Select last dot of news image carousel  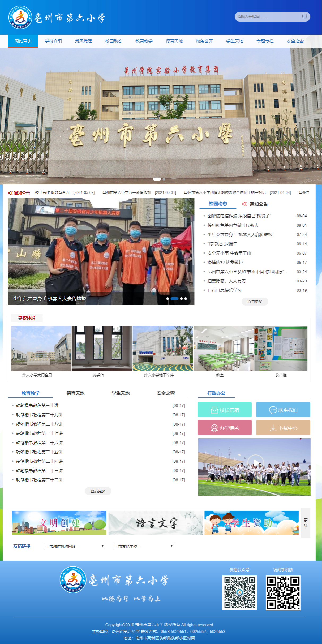tap(186, 299)
